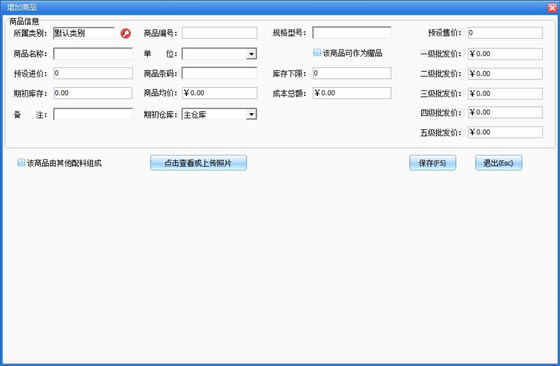Image resolution: width=560 pixels, height=366 pixels.
Task: Toggle 该商品由其他配料组成 checkbox
Action: pyautogui.click(x=21, y=163)
